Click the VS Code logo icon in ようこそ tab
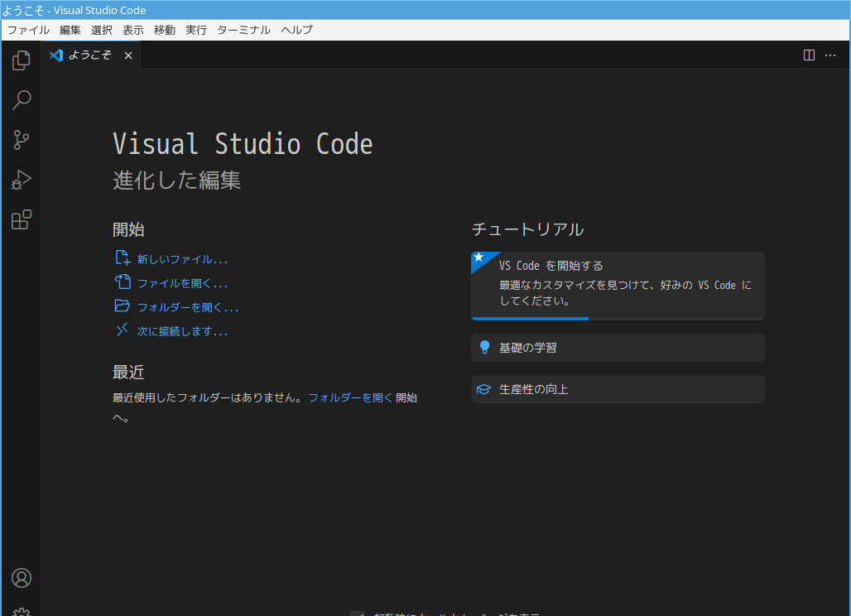 coord(56,55)
